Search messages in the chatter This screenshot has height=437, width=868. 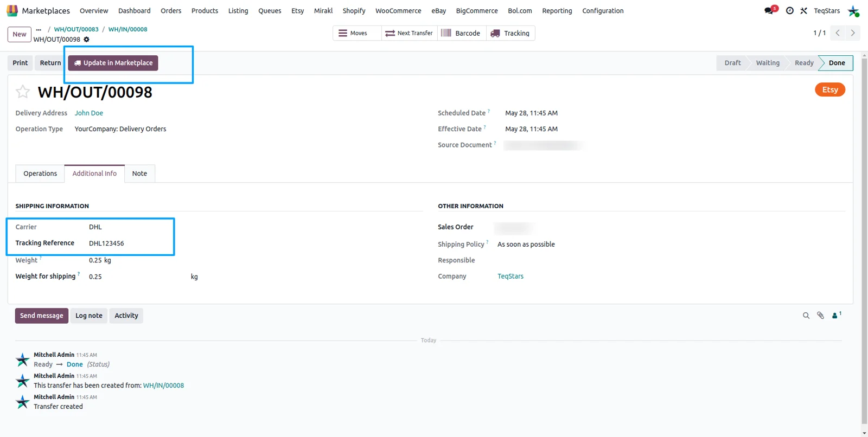click(x=806, y=316)
